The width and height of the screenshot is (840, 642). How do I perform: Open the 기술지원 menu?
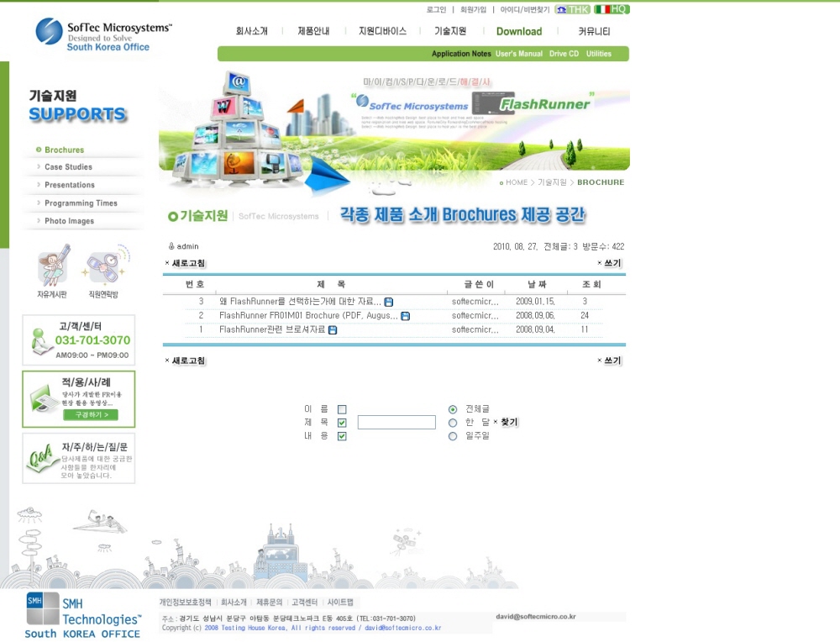coord(450,31)
